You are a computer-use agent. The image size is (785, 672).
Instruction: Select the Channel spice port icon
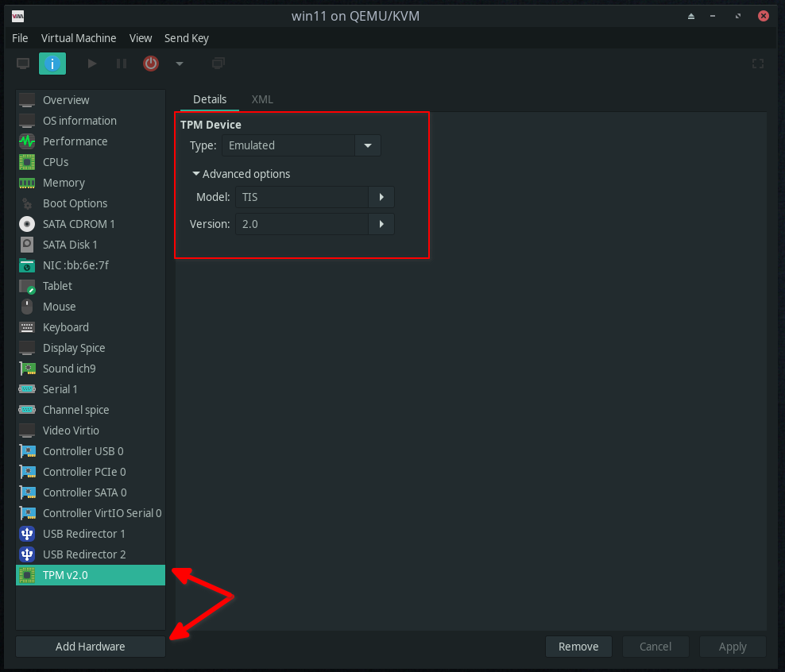click(x=27, y=410)
